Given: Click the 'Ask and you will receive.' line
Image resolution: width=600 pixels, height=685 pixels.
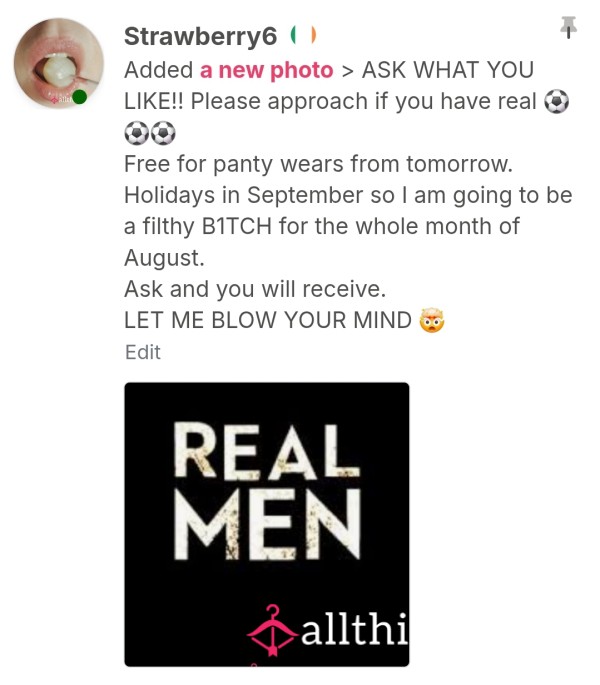Looking at the screenshot, I should coord(255,289).
